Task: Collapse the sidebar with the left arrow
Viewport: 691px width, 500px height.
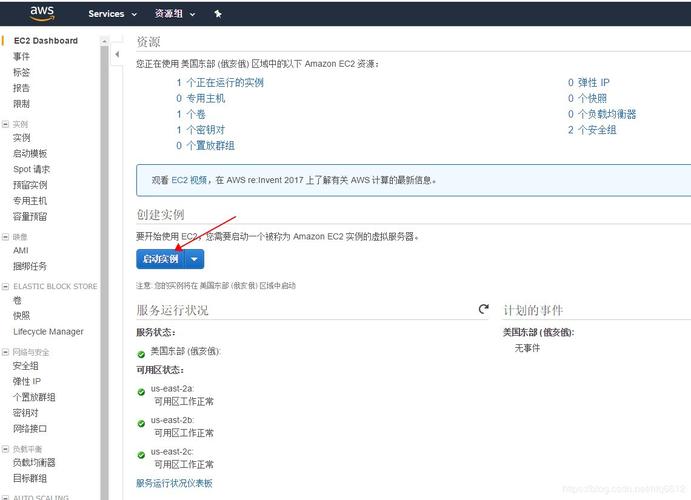Action: [x=117, y=55]
